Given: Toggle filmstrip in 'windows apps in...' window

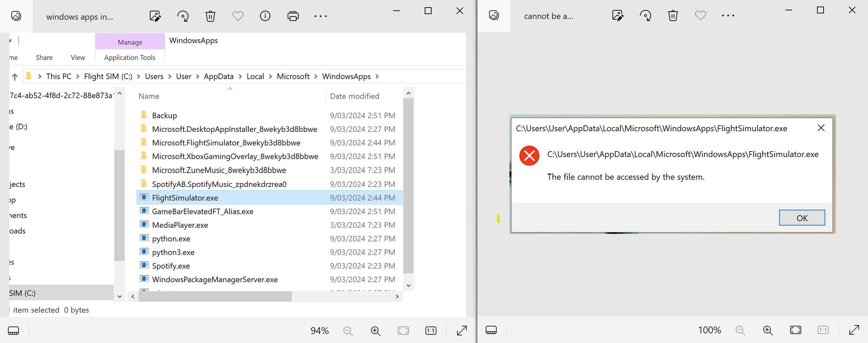Looking at the screenshot, I should 13,331.
